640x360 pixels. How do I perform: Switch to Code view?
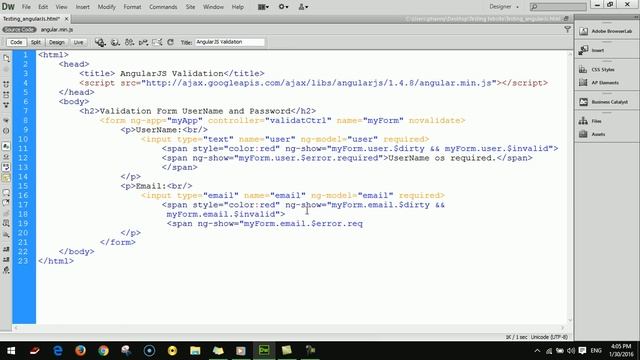pos(16,42)
